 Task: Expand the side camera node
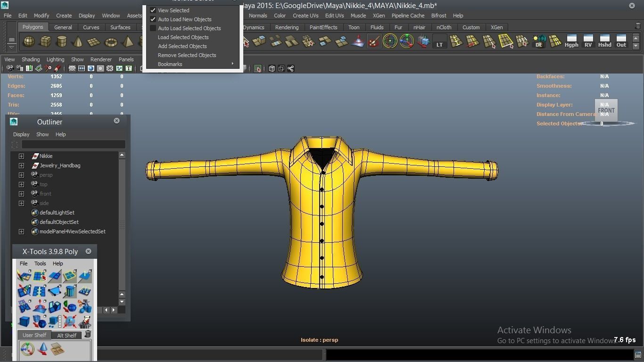click(21, 203)
